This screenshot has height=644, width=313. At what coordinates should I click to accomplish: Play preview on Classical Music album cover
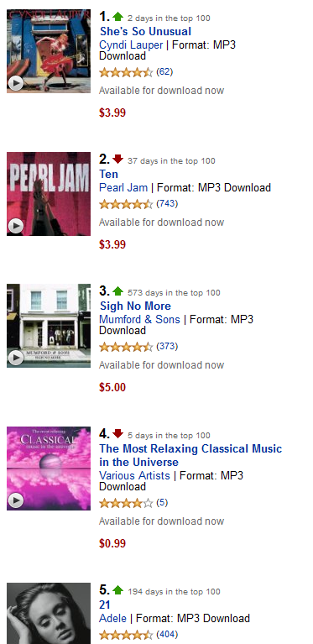[16, 500]
